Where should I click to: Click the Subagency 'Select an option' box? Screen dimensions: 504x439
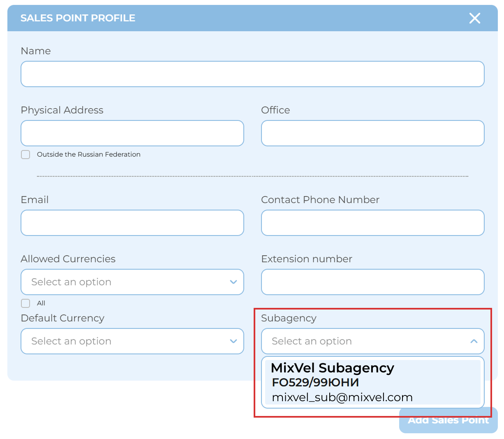tap(362, 341)
